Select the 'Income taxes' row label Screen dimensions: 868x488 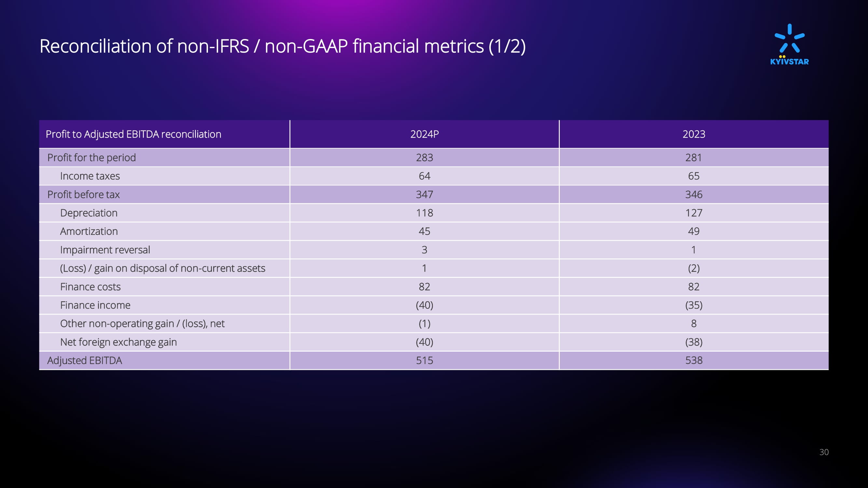90,176
